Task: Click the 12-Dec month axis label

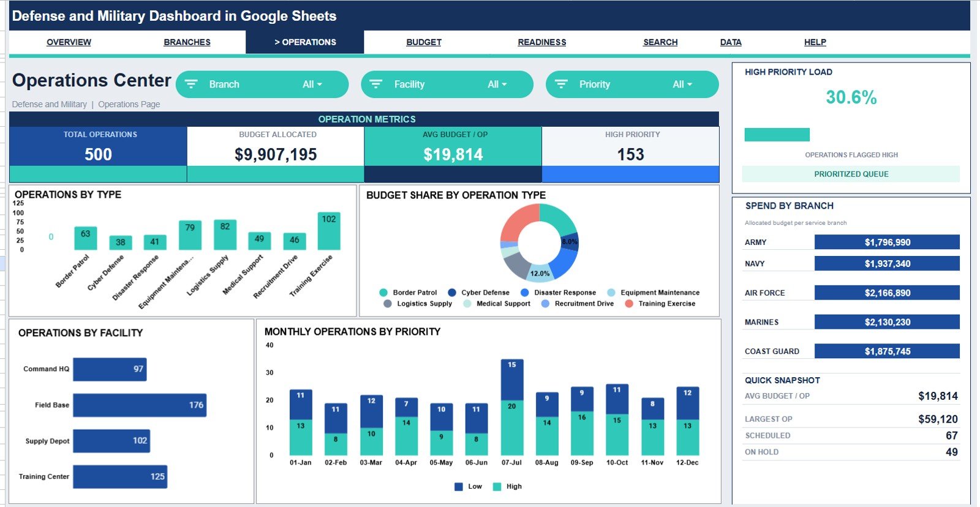Action: [x=687, y=463]
